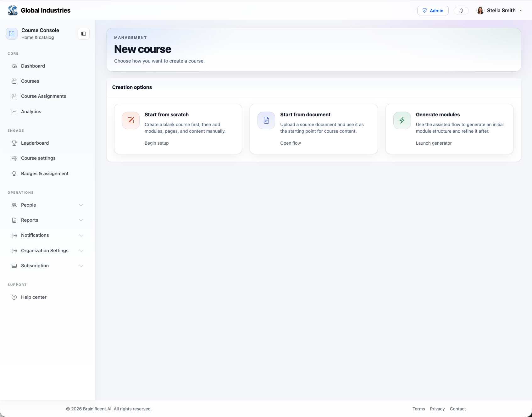Click the Start from scratch pencil icon
Viewport: 532px width, 417px height.
click(x=131, y=120)
